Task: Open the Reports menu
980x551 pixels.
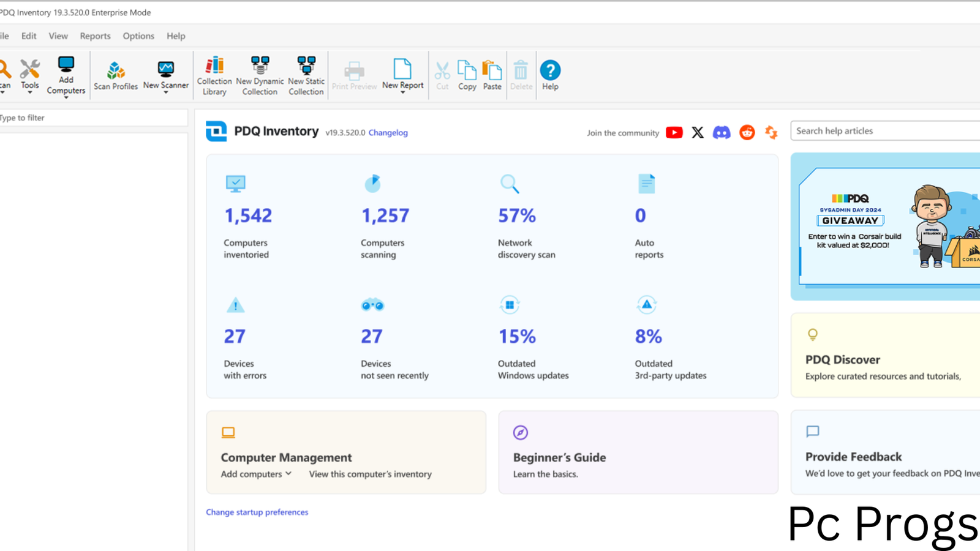Action: (95, 36)
